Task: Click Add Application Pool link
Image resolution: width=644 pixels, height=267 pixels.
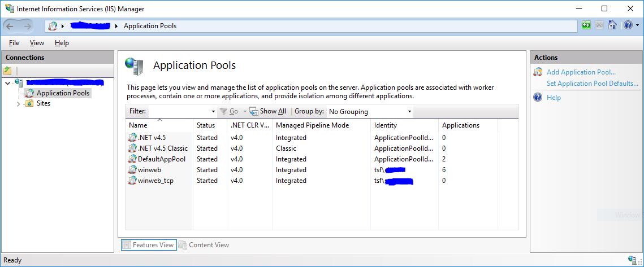Action: pos(581,72)
